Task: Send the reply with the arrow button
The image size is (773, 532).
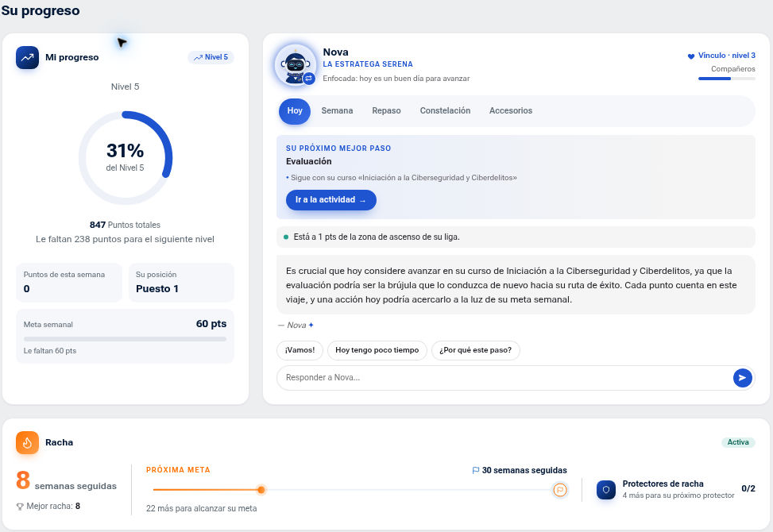Action: [743, 378]
